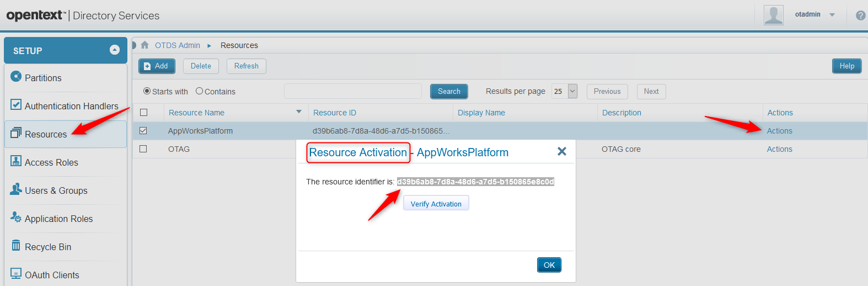Click the Users & Groups icon
Viewport: 868px width, 286px height.
tap(16, 189)
